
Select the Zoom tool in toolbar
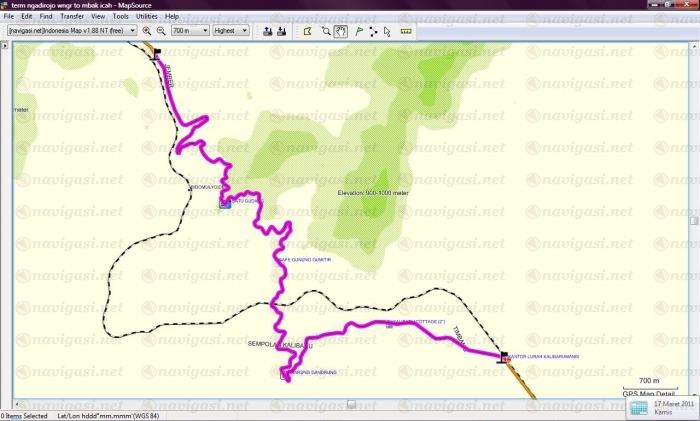pos(326,31)
